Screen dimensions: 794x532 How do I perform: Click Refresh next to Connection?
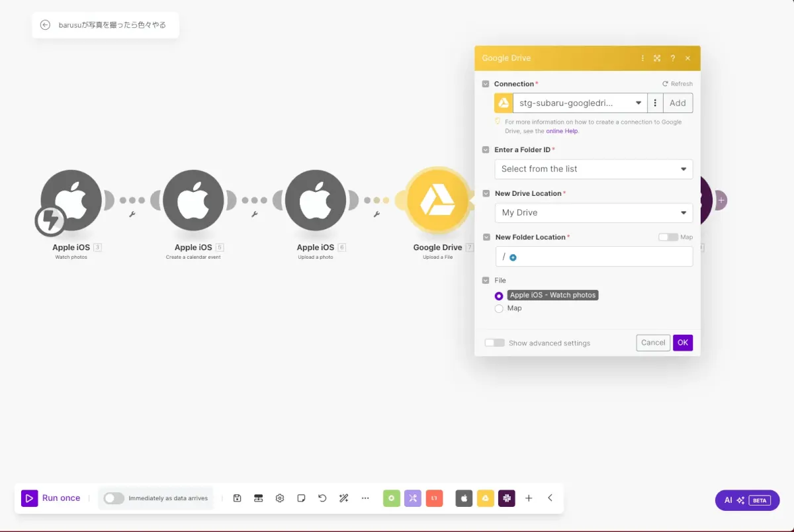tap(678, 84)
